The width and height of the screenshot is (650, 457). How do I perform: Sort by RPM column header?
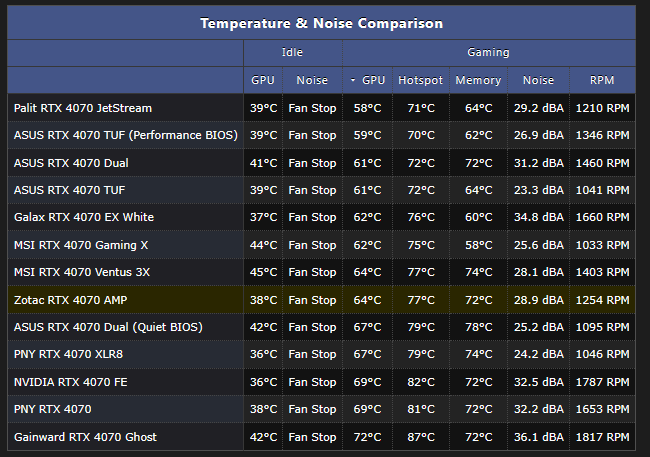[602, 80]
